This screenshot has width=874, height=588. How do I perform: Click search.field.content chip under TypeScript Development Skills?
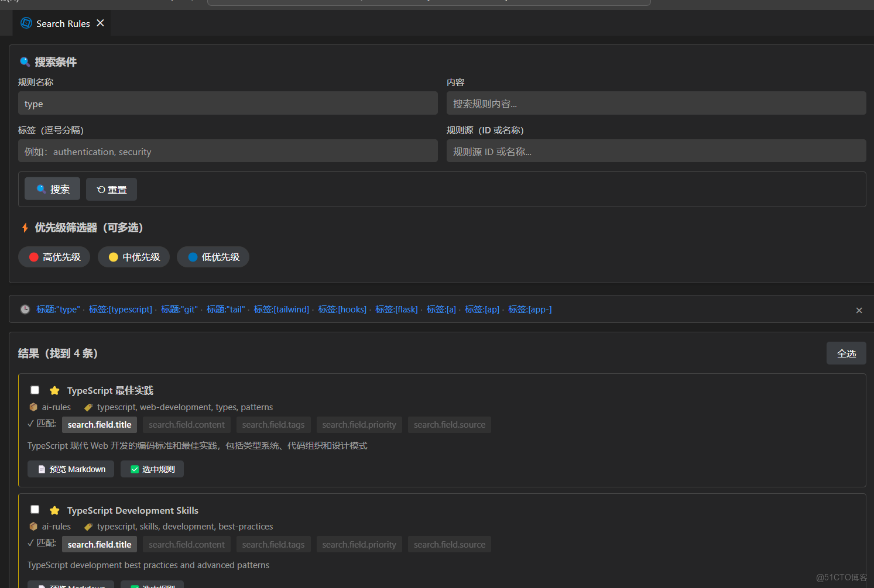pyautogui.click(x=187, y=544)
